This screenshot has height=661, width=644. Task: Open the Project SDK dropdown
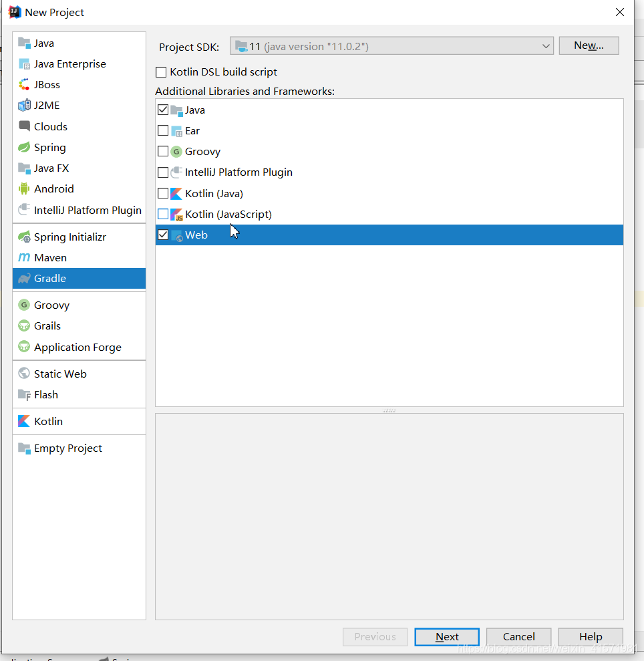[x=391, y=46]
